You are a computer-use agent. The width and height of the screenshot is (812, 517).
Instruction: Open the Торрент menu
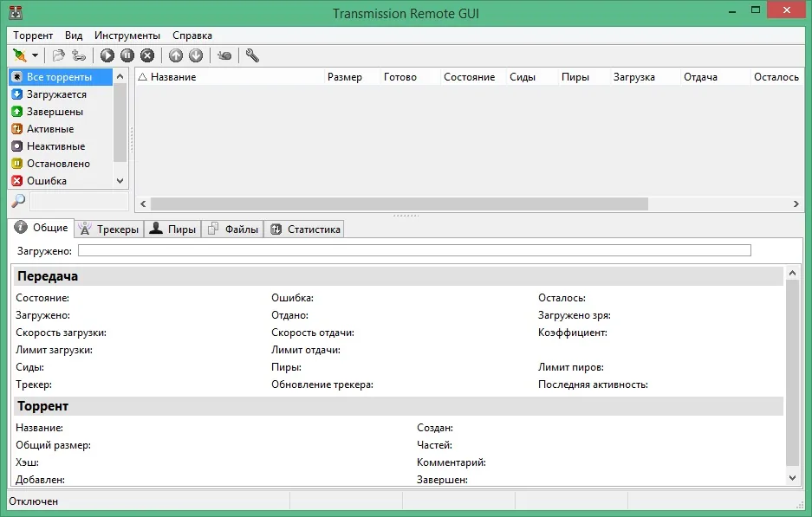(x=33, y=36)
